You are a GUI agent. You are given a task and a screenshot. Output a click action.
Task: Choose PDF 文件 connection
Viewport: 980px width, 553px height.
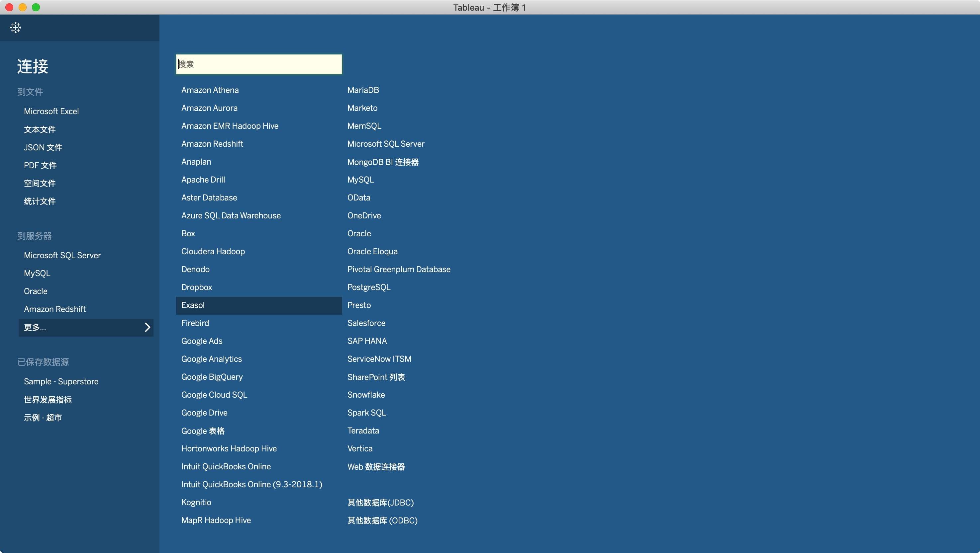coord(40,165)
